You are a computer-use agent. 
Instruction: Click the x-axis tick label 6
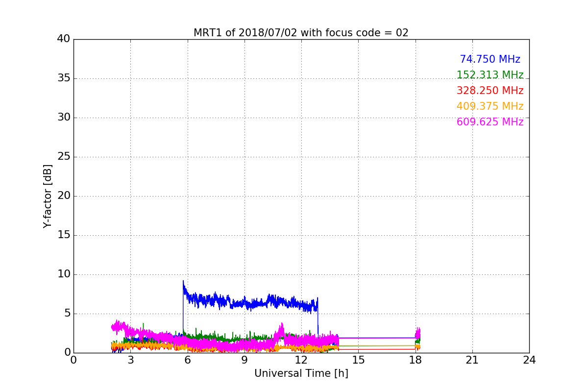[x=187, y=360]
